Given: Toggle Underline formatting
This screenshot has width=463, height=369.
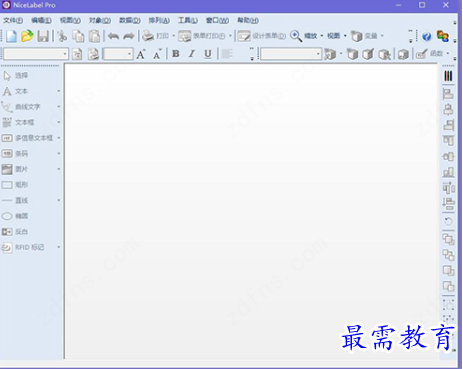Looking at the screenshot, I should pos(208,54).
